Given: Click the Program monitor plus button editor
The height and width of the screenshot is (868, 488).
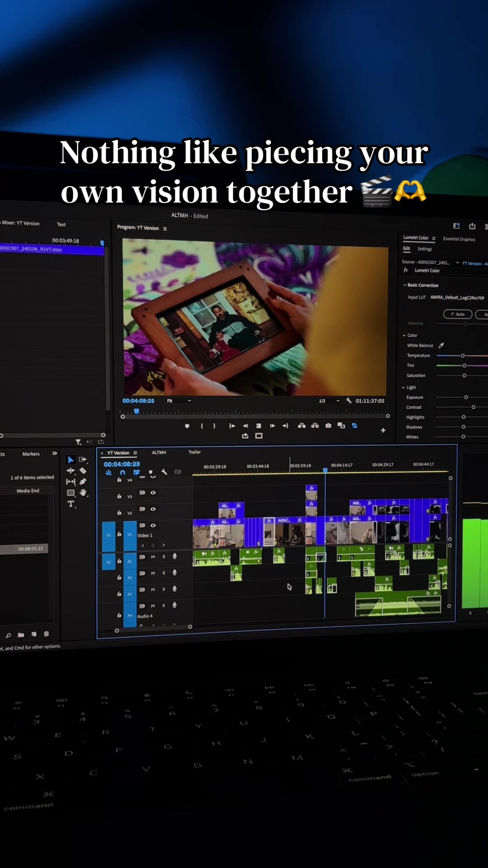Looking at the screenshot, I should 383,430.
